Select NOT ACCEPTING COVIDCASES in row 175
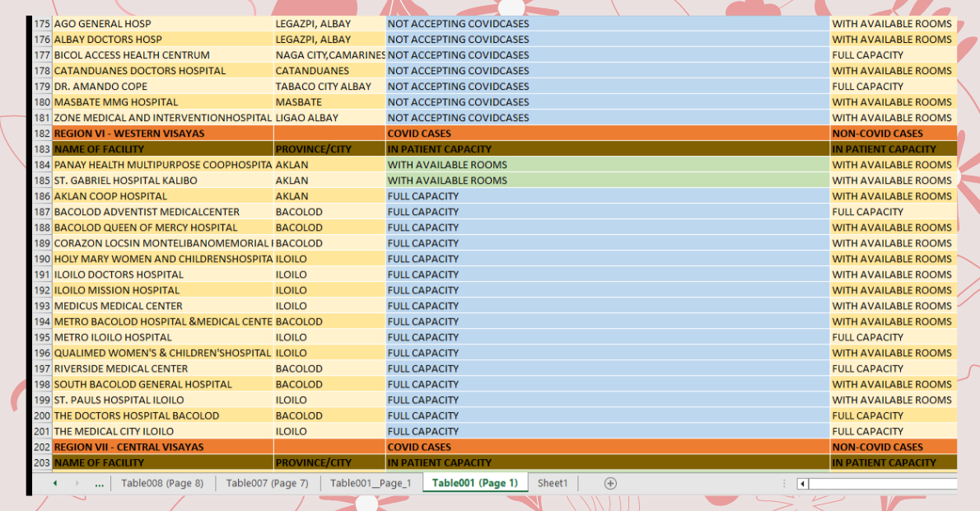Image resolution: width=980 pixels, height=511 pixels. pos(608,24)
